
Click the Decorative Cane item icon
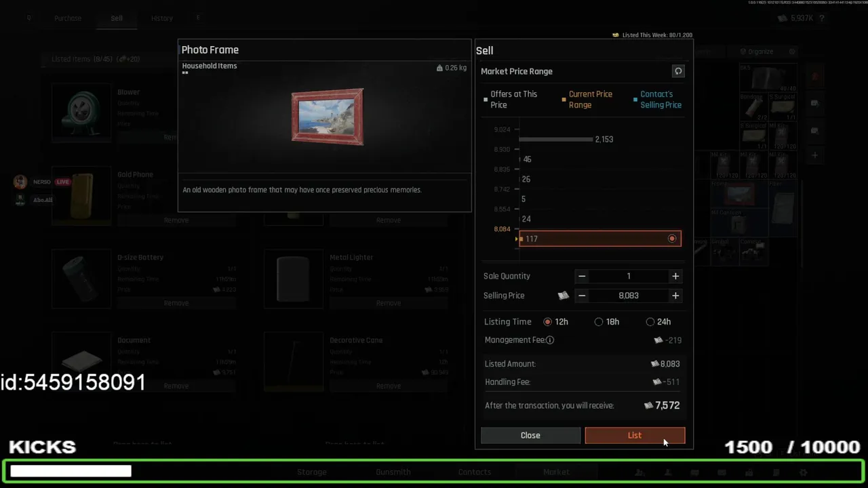294,361
